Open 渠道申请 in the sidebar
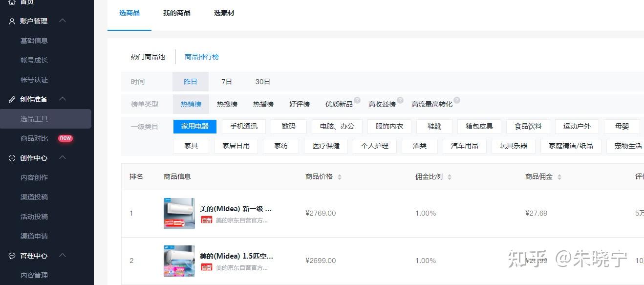The height and width of the screenshot is (285, 644). pos(34,236)
